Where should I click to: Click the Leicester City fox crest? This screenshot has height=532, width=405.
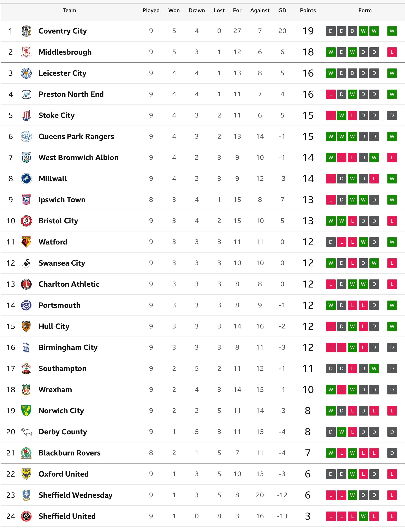click(26, 73)
